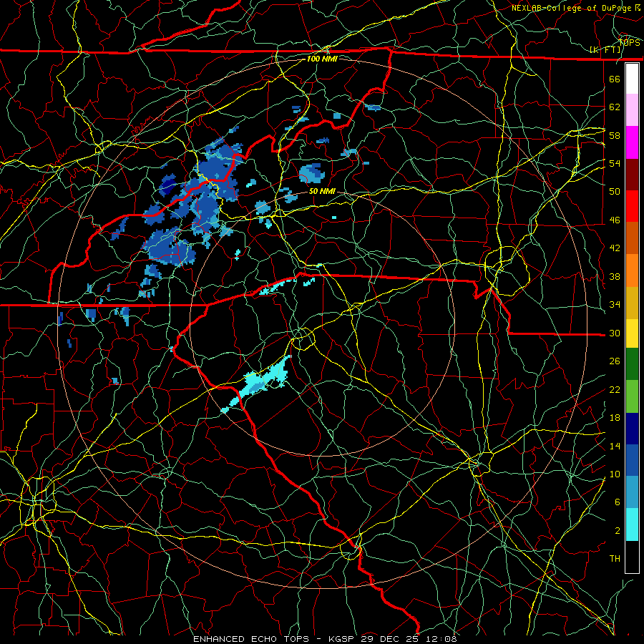The height and width of the screenshot is (644, 644).
Task: Click the dark green 26 kft legend swatch
Action: click(x=632, y=364)
